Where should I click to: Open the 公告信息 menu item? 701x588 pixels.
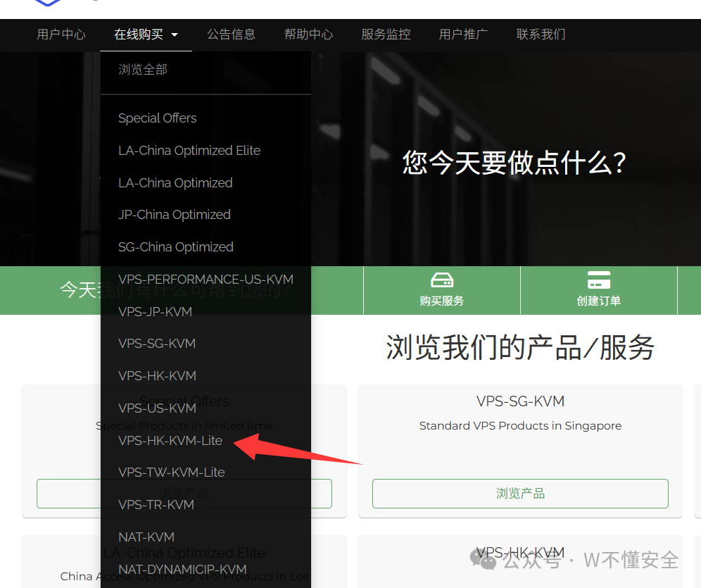coord(231,34)
